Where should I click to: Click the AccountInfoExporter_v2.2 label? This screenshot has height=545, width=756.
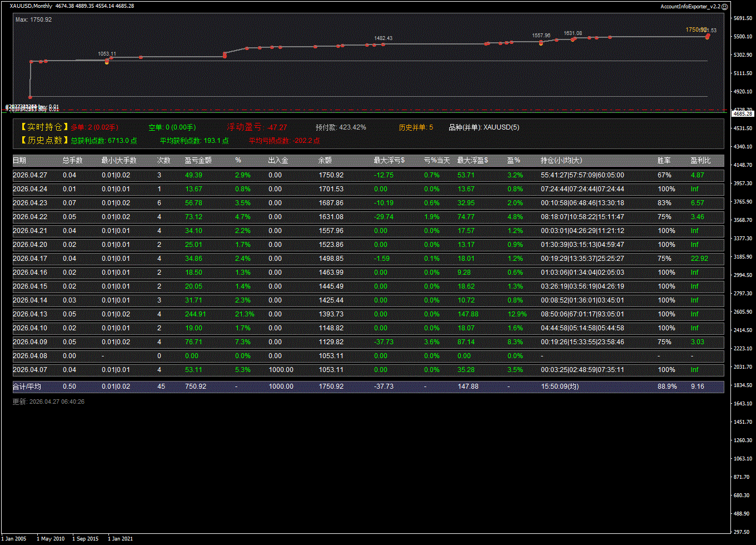point(690,6)
